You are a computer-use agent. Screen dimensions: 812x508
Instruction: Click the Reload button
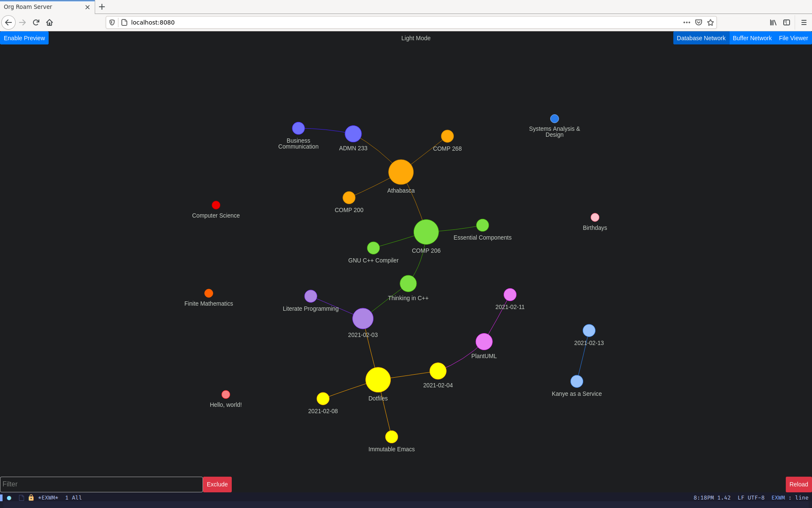[x=798, y=484]
